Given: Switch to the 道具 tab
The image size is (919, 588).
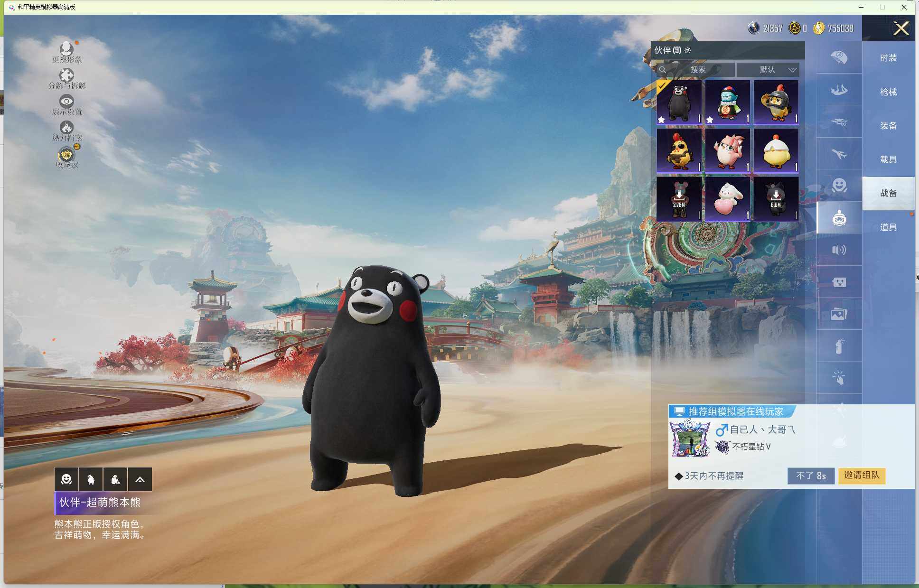Looking at the screenshot, I should coord(888,227).
